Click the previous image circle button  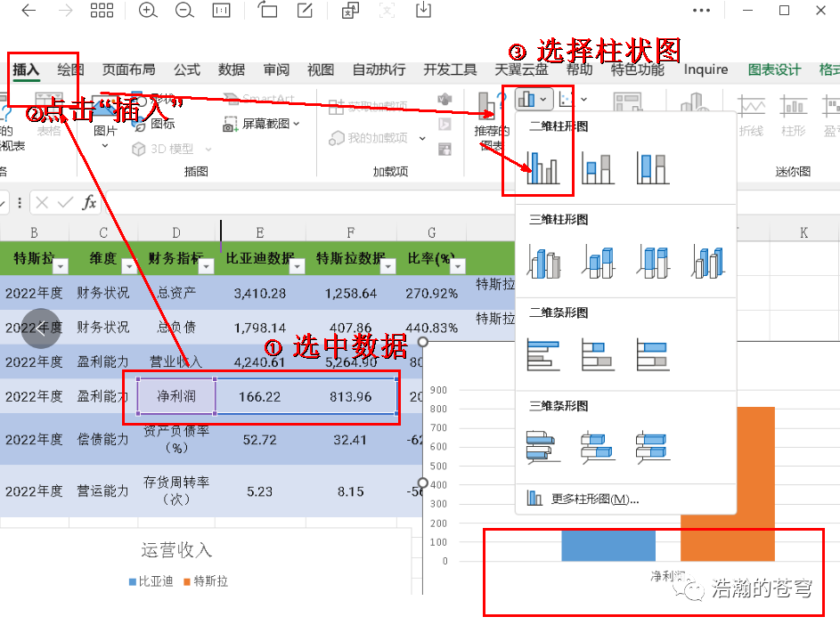41,329
